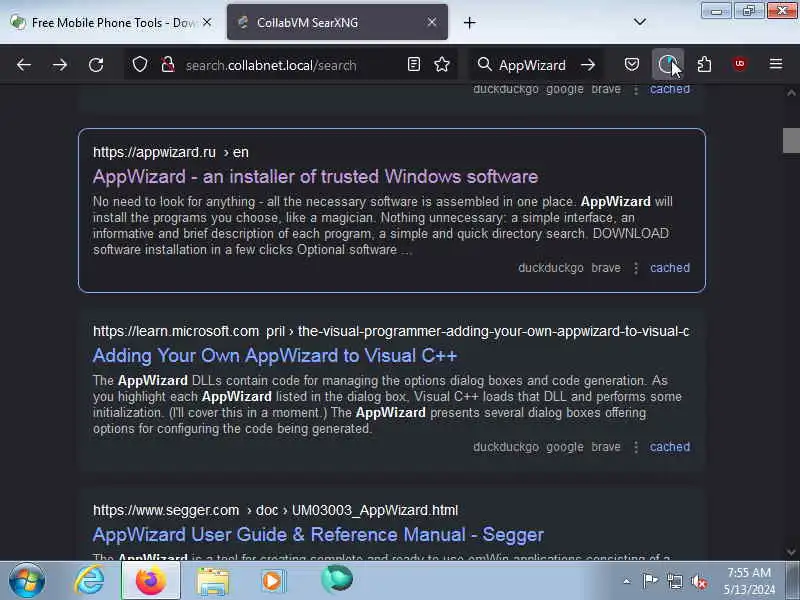Click https://appwizard.ru URL text

point(154,152)
